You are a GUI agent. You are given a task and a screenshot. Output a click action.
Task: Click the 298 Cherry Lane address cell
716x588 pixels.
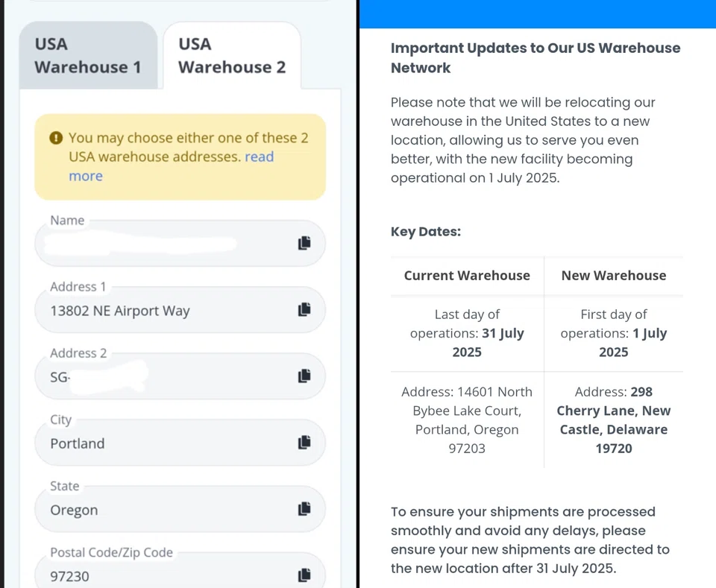point(613,420)
